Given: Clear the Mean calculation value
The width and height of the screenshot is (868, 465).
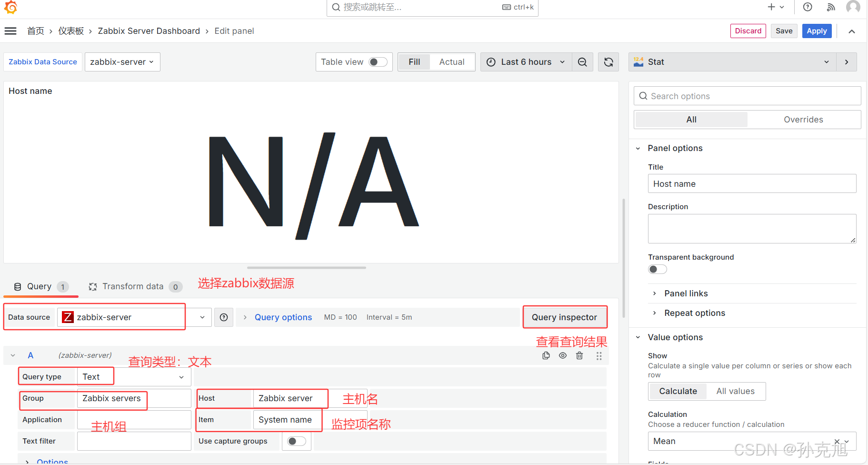Looking at the screenshot, I should (x=837, y=441).
